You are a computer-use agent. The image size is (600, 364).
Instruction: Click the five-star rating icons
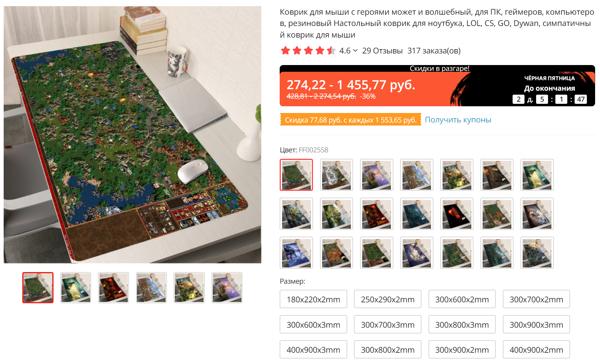(x=308, y=51)
